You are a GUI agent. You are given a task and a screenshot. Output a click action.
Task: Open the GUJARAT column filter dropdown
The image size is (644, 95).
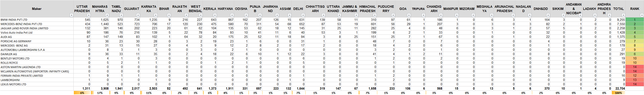click(x=138, y=15)
